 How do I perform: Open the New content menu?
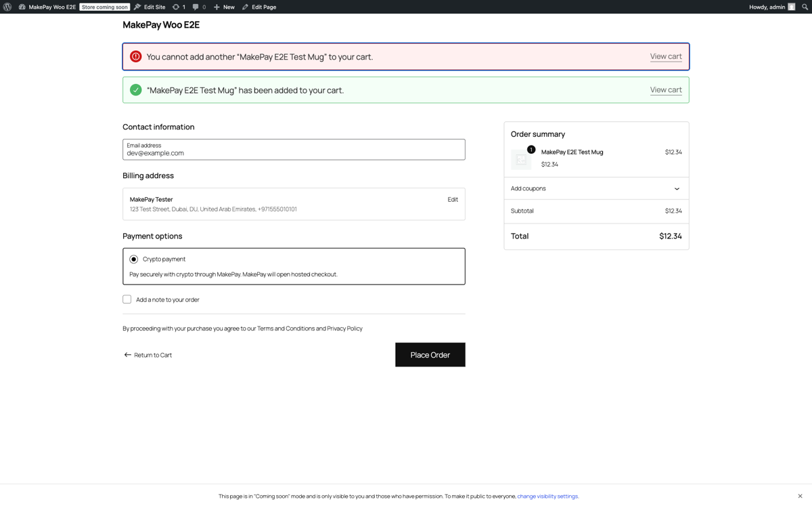click(x=224, y=7)
